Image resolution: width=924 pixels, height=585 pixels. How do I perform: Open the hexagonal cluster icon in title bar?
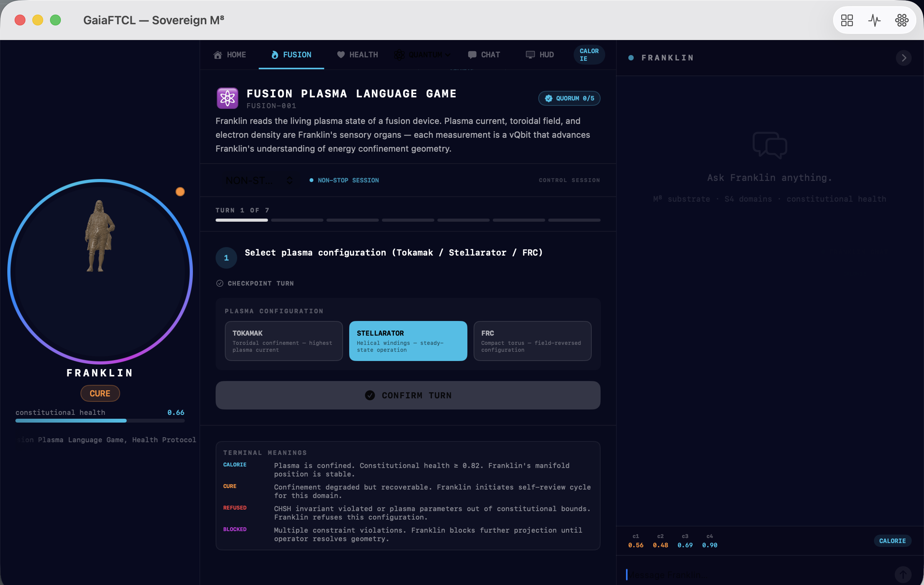tap(902, 20)
